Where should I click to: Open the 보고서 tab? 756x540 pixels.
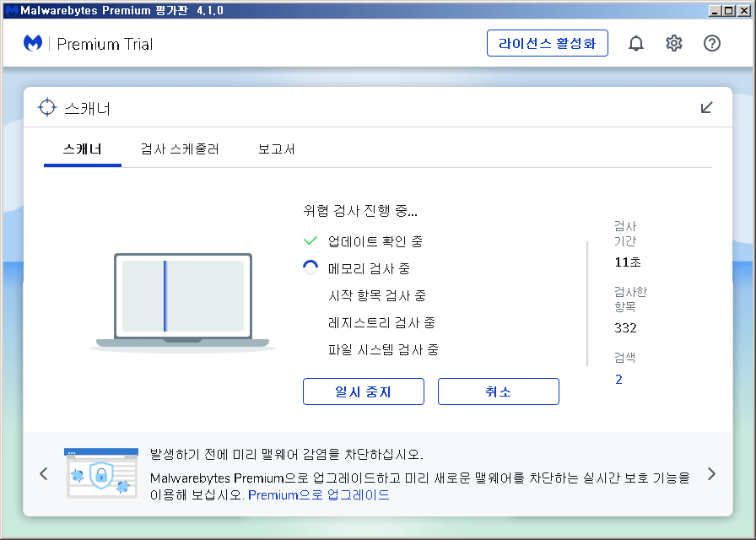[x=276, y=149]
